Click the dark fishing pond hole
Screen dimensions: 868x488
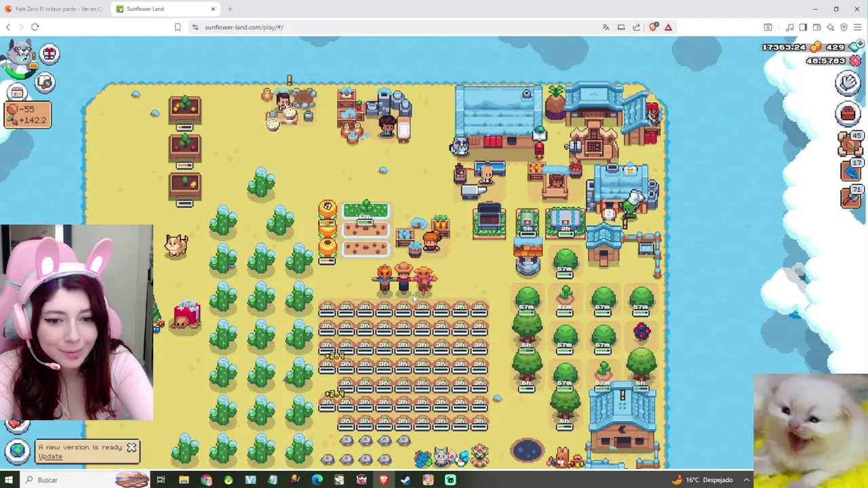click(x=527, y=450)
